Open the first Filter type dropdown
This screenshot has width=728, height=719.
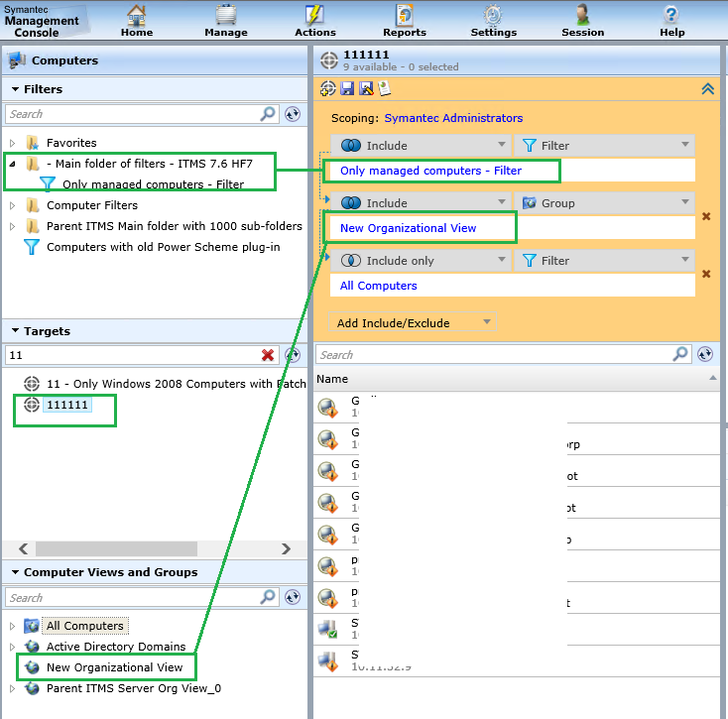pyautogui.click(x=604, y=145)
